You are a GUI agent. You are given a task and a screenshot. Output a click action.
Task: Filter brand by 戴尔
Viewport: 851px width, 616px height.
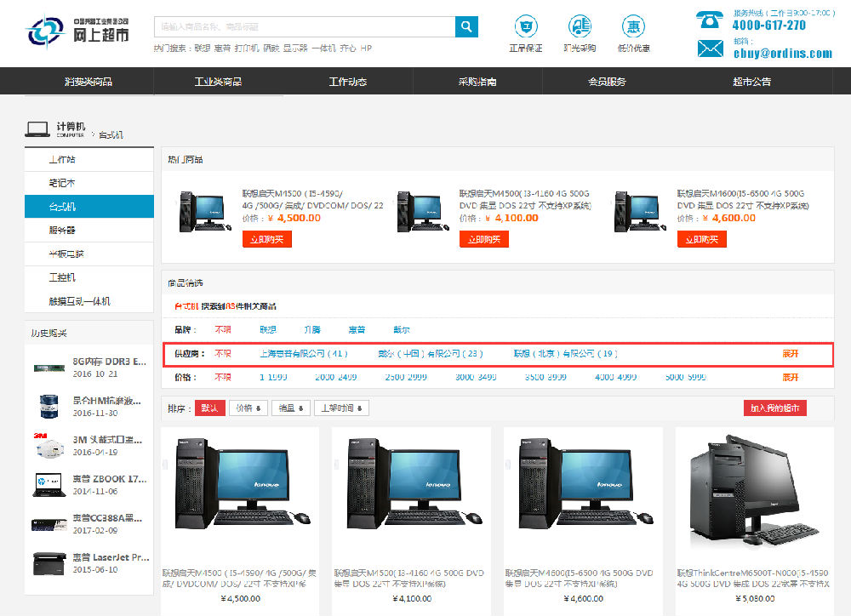point(401,329)
